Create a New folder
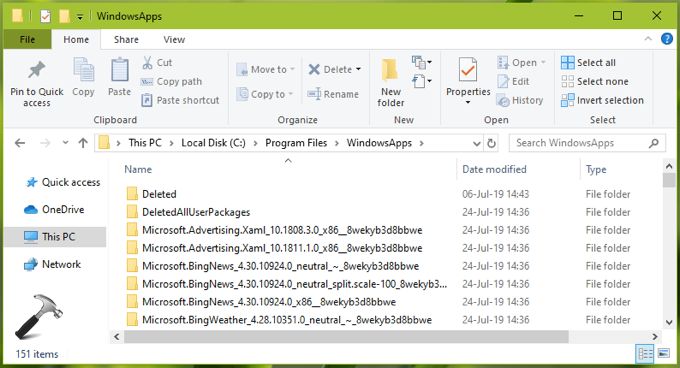This screenshot has height=368, width=680. tap(390, 82)
